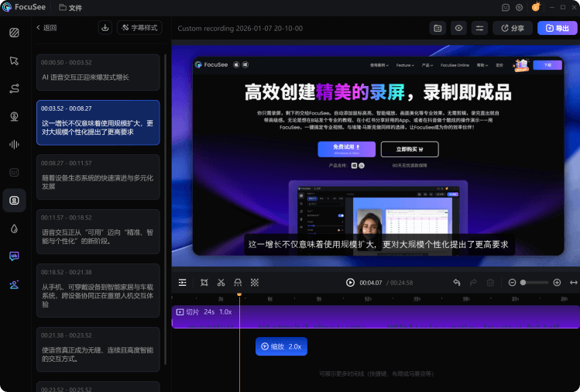The width and height of the screenshot is (580, 392).
Task: Click the recording title Custom recording 2026-01-07
Action: [x=240, y=28]
